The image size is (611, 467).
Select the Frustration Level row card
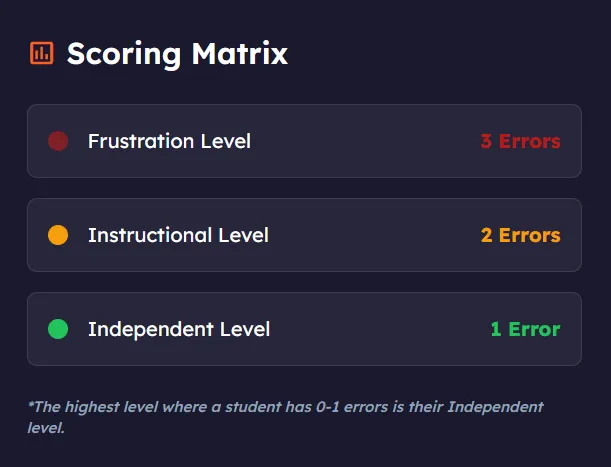click(304, 141)
